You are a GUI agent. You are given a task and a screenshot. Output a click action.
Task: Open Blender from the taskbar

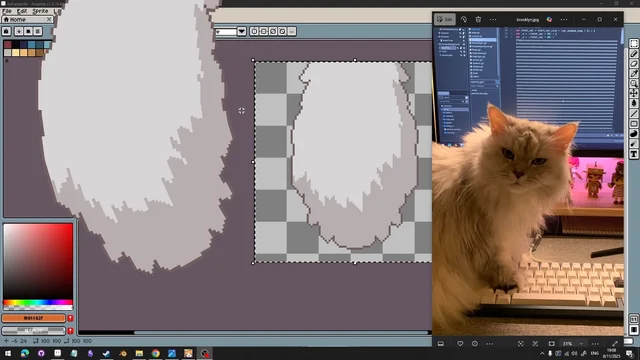(x=123, y=353)
